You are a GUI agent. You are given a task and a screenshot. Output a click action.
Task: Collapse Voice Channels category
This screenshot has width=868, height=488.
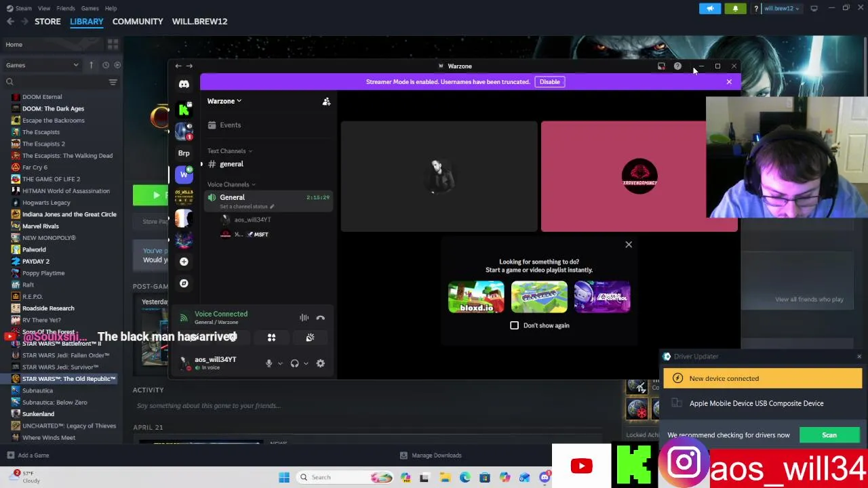coord(231,184)
